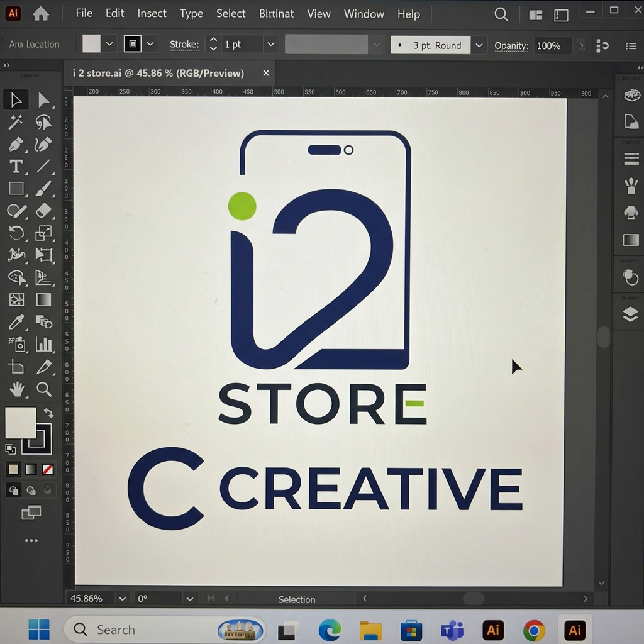644x644 pixels.
Task: Open the Edit Toolbar three dots
Action: click(x=31, y=540)
